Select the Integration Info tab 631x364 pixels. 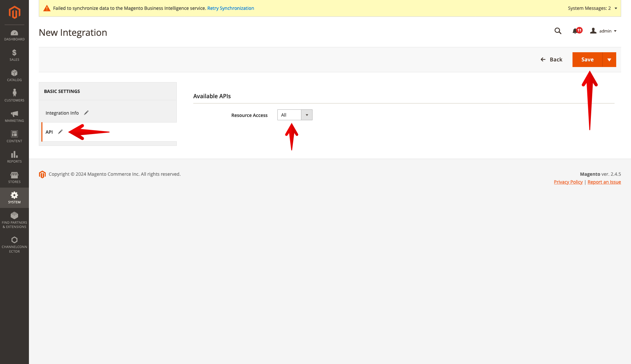coord(108,113)
